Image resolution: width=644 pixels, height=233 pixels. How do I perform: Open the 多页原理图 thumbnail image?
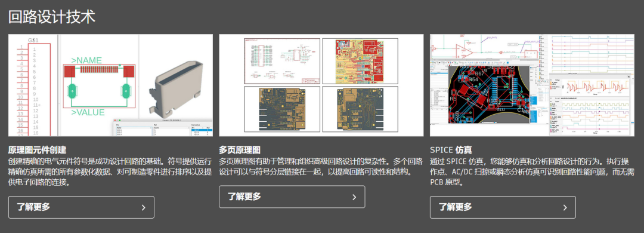click(x=321, y=85)
